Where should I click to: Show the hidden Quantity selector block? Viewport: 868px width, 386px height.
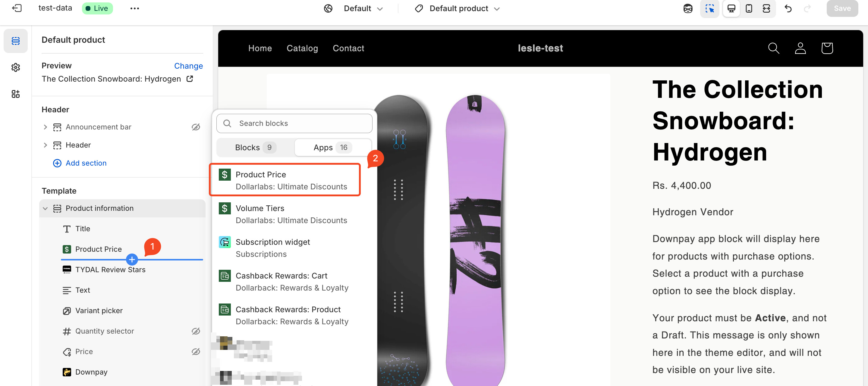pyautogui.click(x=196, y=331)
